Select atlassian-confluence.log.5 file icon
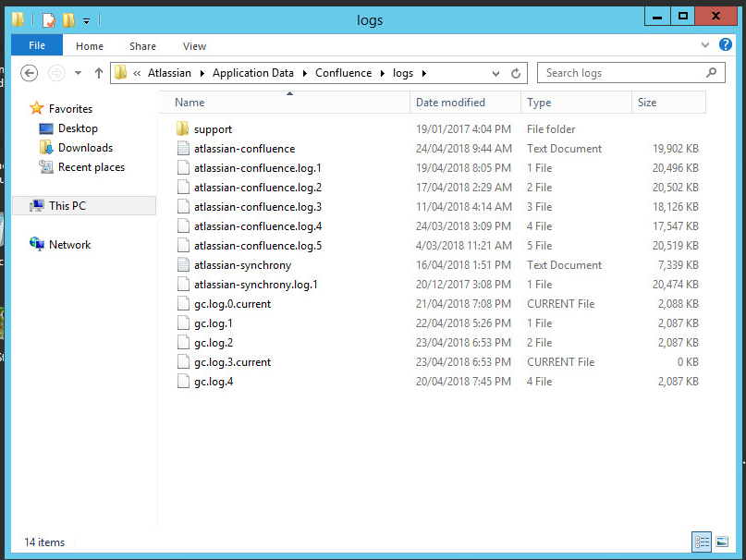The image size is (746, 560). coord(183,246)
